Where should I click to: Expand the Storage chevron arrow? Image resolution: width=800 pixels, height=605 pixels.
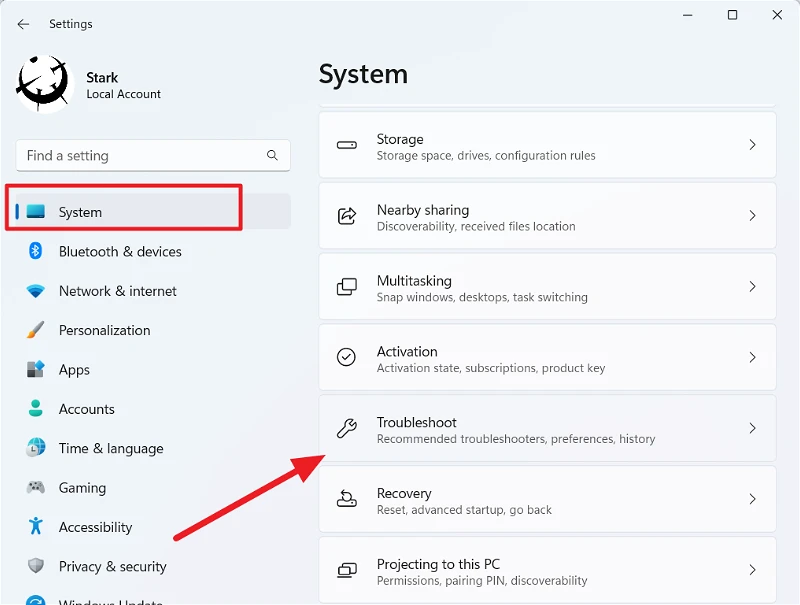[x=753, y=145]
